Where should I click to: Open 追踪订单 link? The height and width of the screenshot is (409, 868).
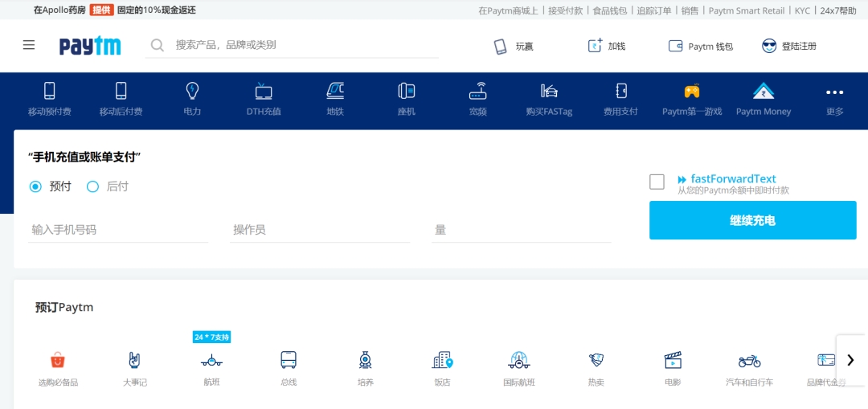[653, 10]
